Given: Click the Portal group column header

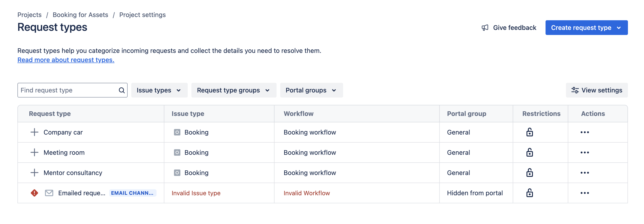Looking at the screenshot, I should coord(467,114).
